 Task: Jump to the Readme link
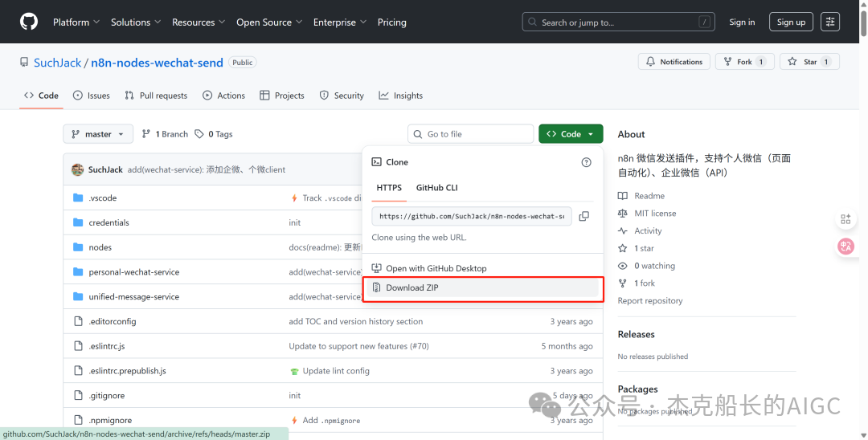pos(649,196)
